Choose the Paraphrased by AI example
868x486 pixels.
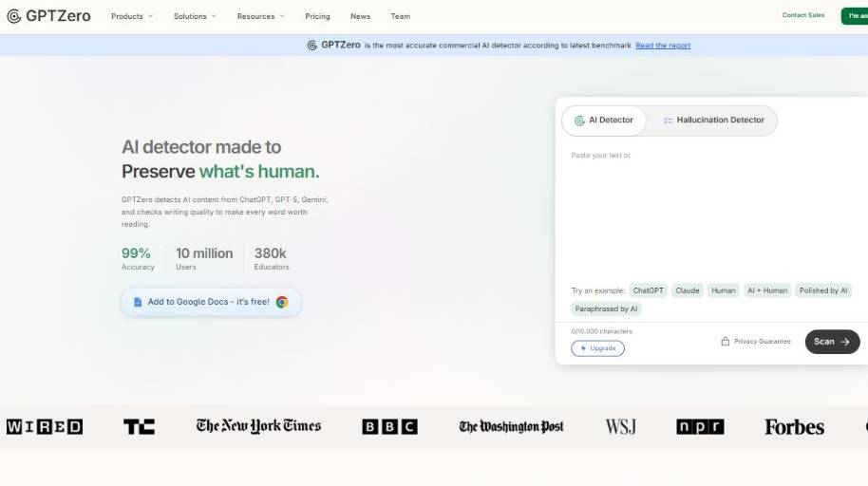607,308
